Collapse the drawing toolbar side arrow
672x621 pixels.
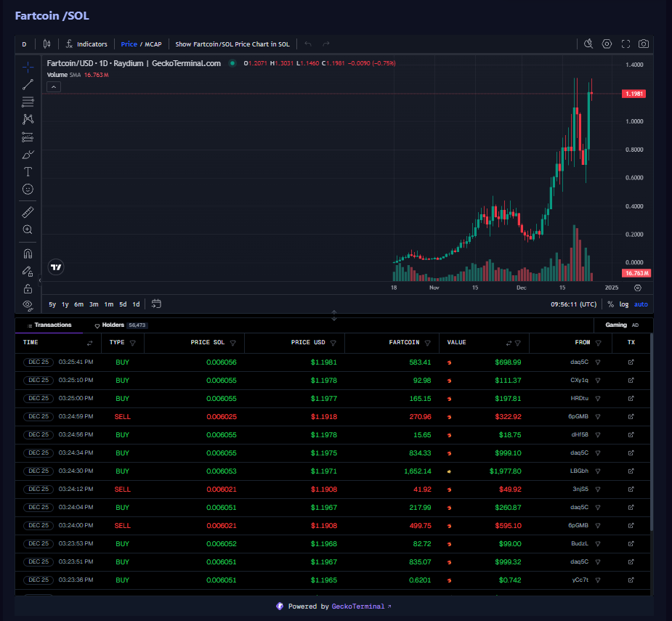pyautogui.click(x=40, y=280)
